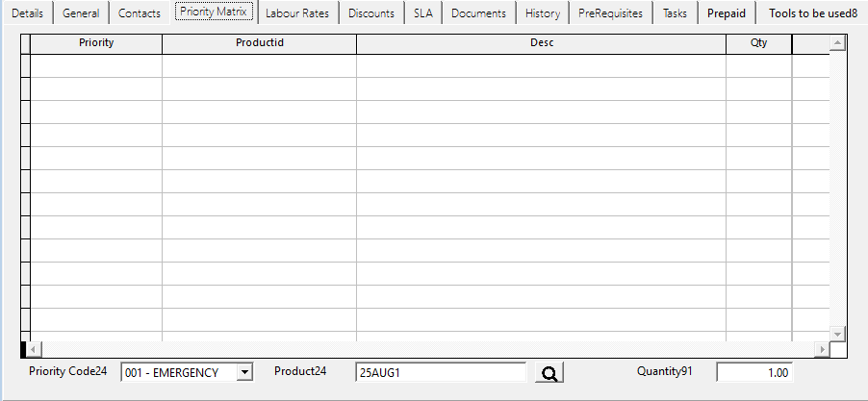
Task: View the History tab
Action: [543, 13]
